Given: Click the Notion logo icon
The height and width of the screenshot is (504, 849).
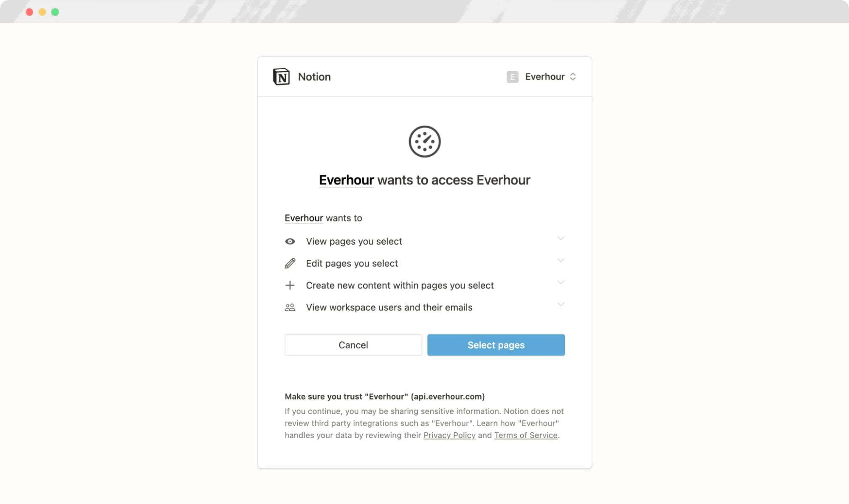Looking at the screenshot, I should (282, 76).
